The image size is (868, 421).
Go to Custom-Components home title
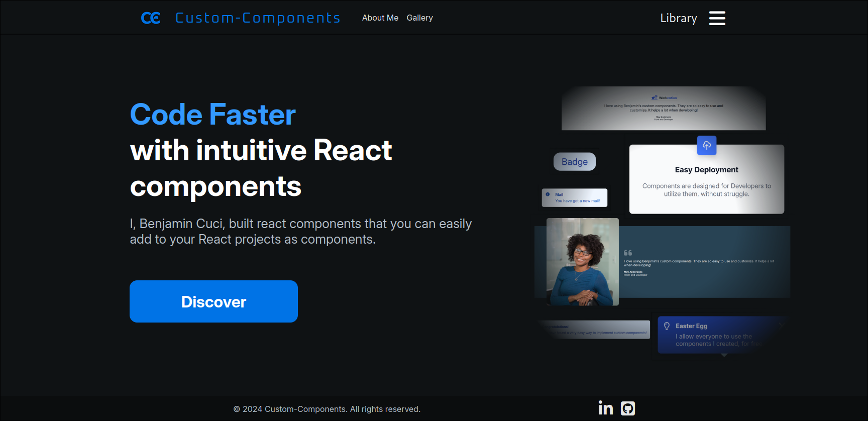tap(258, 18)
